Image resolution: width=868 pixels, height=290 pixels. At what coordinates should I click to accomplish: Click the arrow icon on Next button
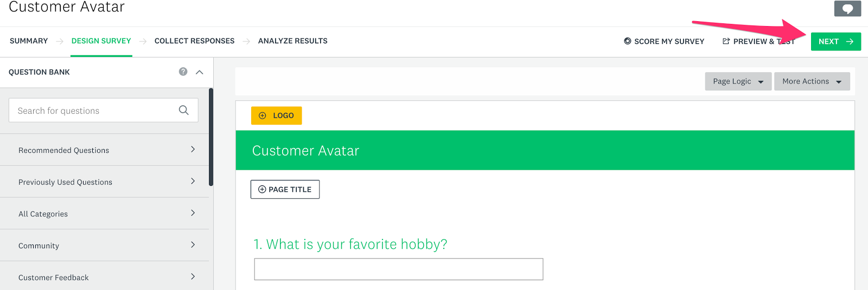[850, 41]
